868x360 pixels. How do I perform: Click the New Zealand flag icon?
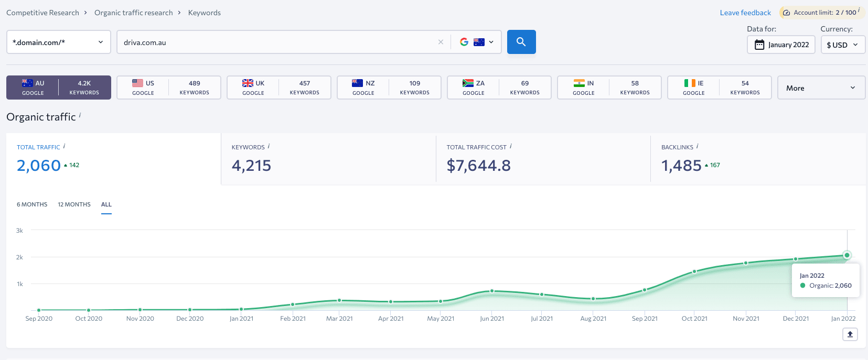[357, 83]
